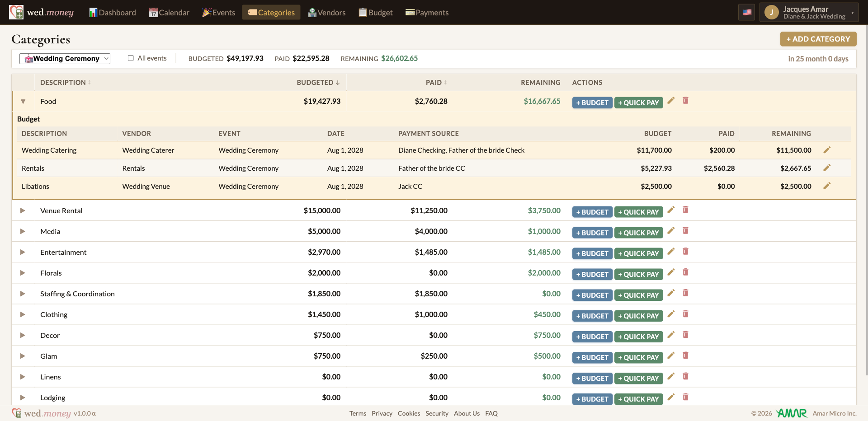This screenshot has height=421, width=868.
Task: Open the Wedding Ceremony event dropdown
Action: (x=65, y=58)
